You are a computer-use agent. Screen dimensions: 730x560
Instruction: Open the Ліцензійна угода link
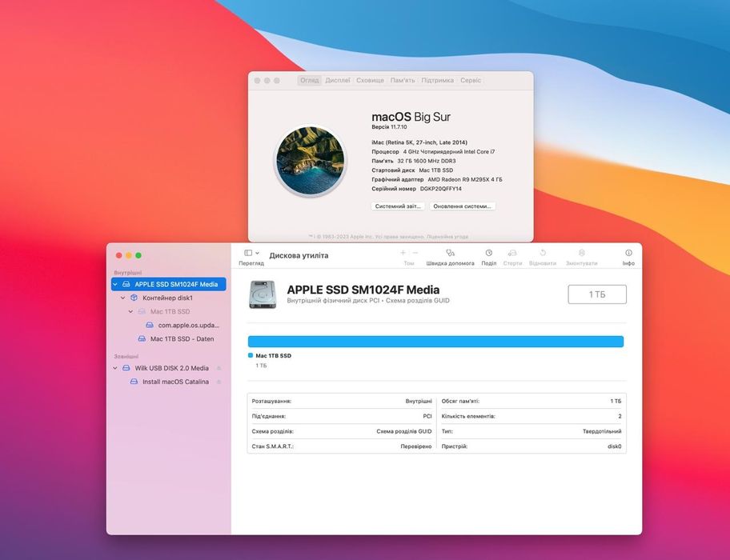coord(447,237)
